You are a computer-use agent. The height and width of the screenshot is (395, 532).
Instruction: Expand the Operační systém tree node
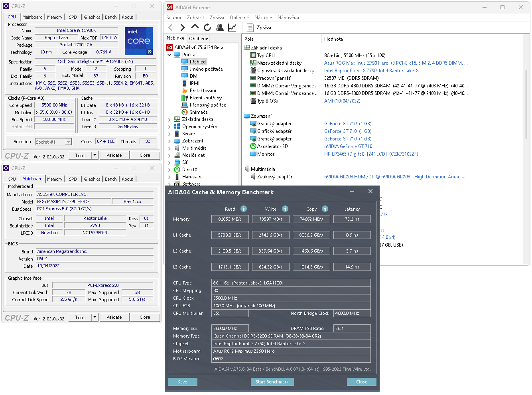point(169,126)
